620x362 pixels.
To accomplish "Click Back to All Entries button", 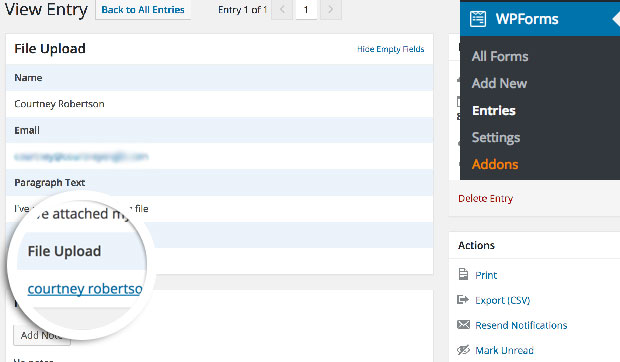I will (x=143, y=9).
